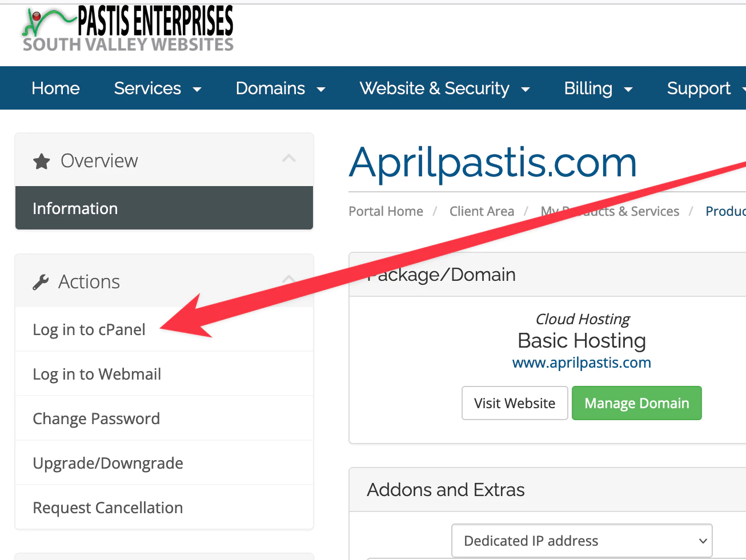
Task: Open the Services dropdown
Action: [x=157, y=88]
